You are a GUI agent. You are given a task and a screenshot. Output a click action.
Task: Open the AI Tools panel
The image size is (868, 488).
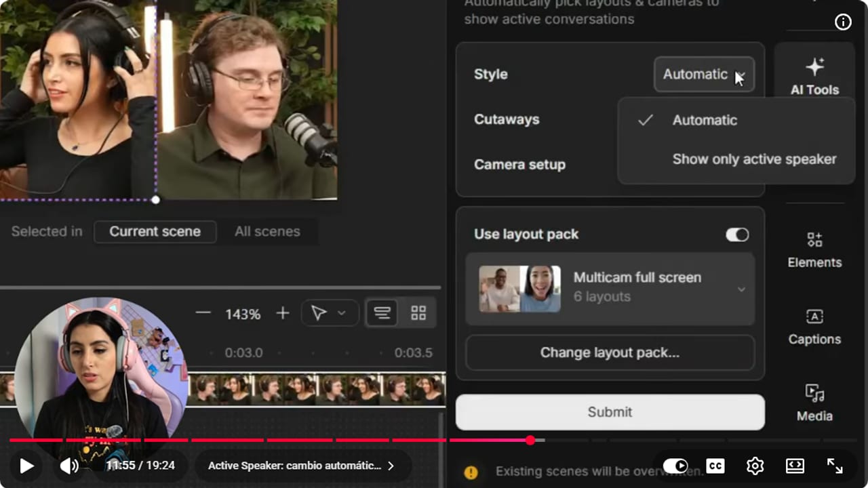(814, 75)
